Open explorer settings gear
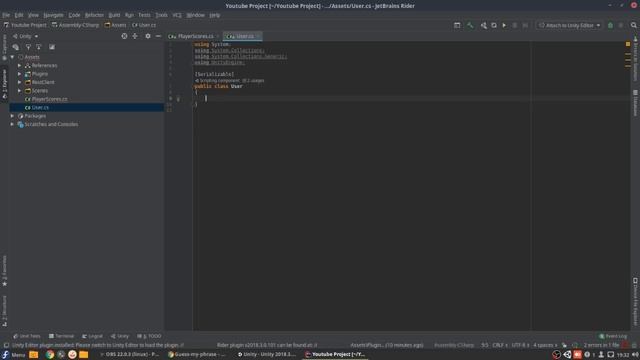The image size is (640, 360). [148, 36]
